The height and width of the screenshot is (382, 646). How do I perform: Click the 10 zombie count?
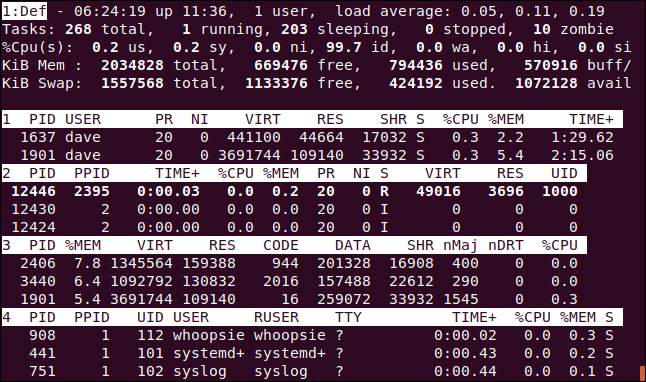[x=541, y=29]
